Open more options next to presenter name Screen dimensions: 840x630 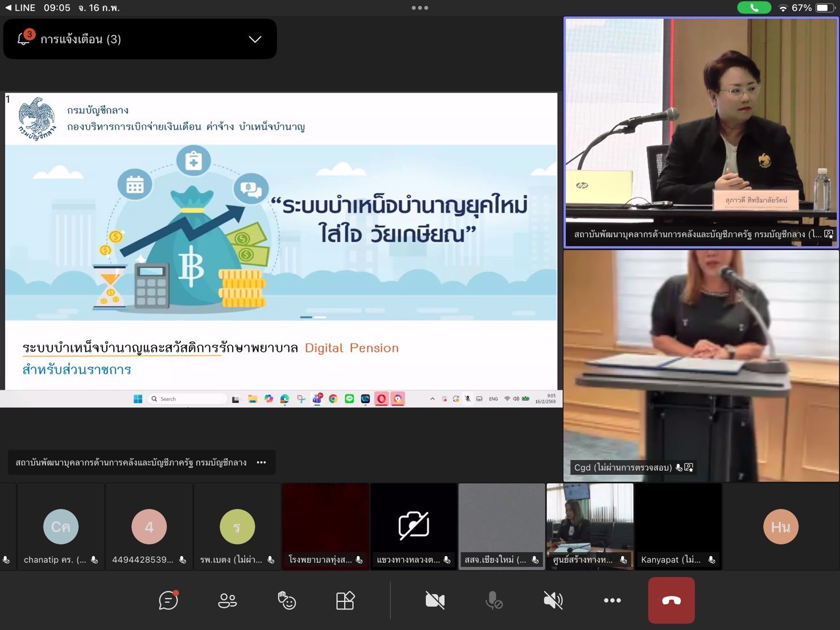point(262,462)
